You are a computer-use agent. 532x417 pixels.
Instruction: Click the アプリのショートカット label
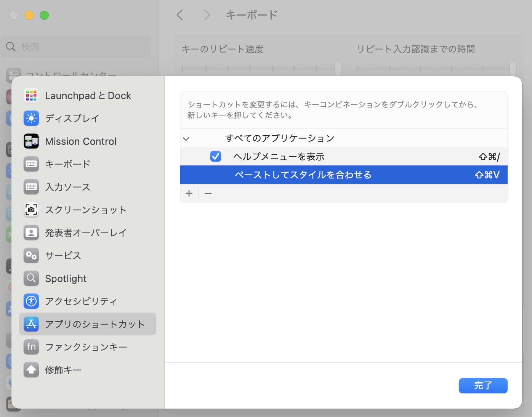pos(95,324)
